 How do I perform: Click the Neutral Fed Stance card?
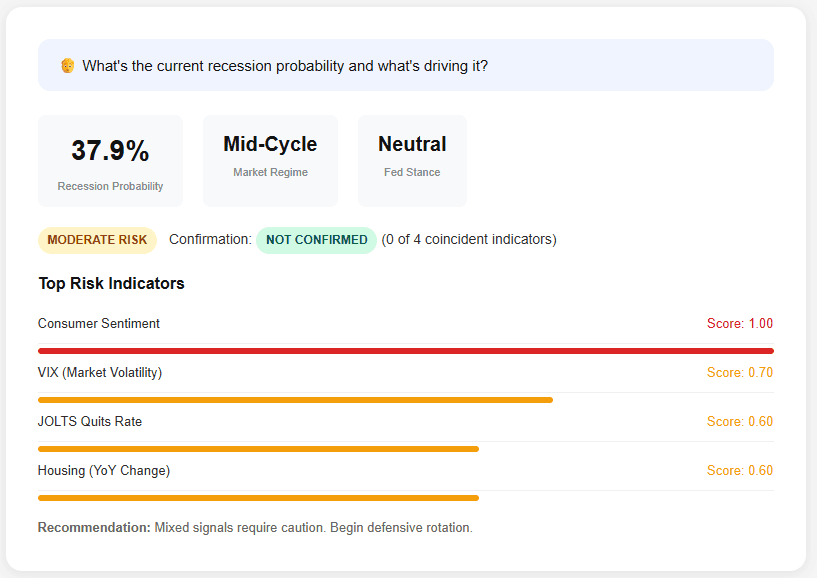pyautogui.click(x=412, y=160)
